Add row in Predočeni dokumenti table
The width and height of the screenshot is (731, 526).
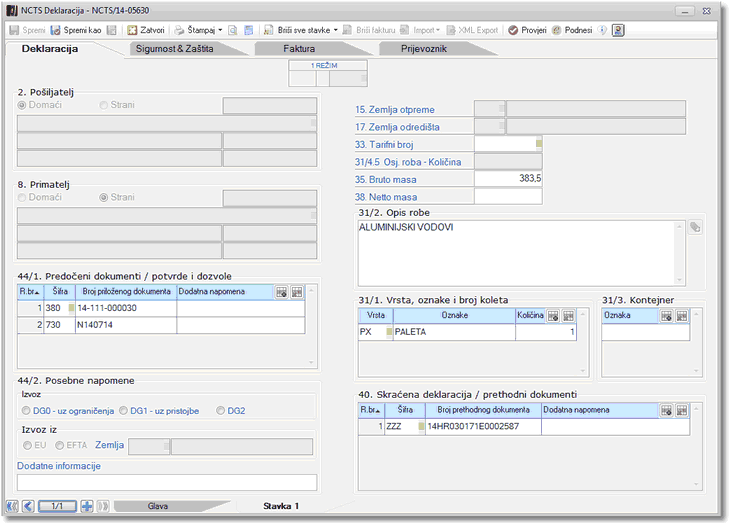click(282, 292)
